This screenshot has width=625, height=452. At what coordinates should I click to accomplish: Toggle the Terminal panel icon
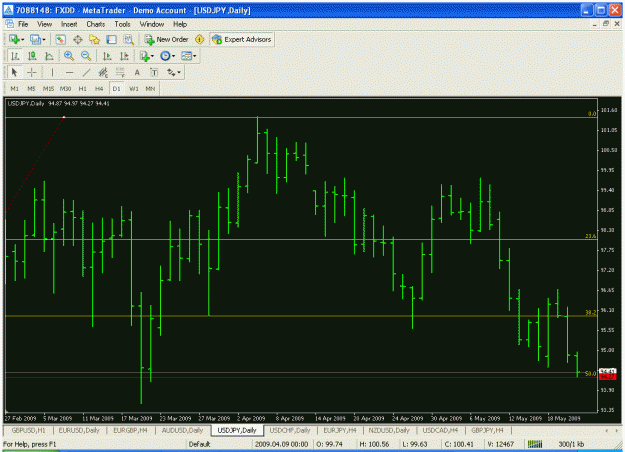pyautogui.click(x=111, y=39)
